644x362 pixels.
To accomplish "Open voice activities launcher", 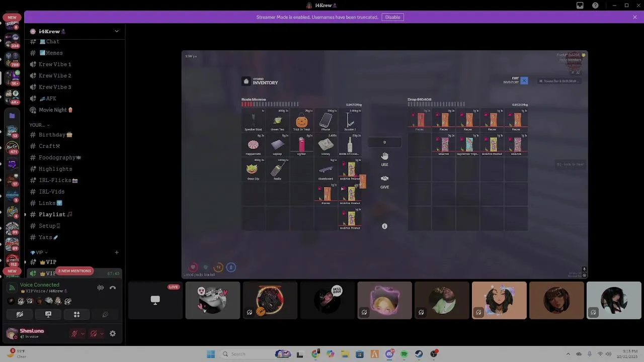I will pyautogui.click(x=77, y=314).
